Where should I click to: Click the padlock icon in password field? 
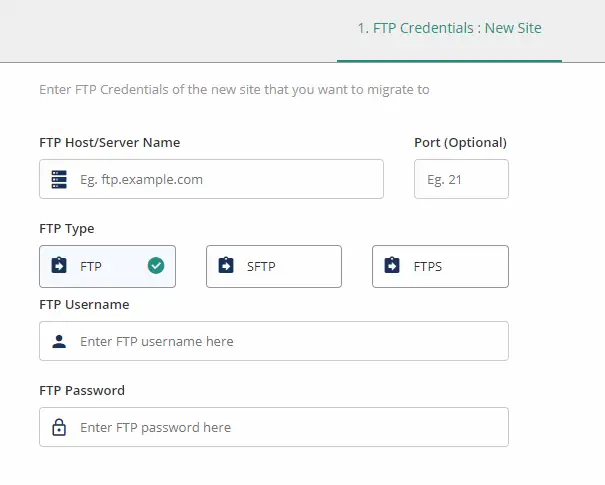[59, 427]
